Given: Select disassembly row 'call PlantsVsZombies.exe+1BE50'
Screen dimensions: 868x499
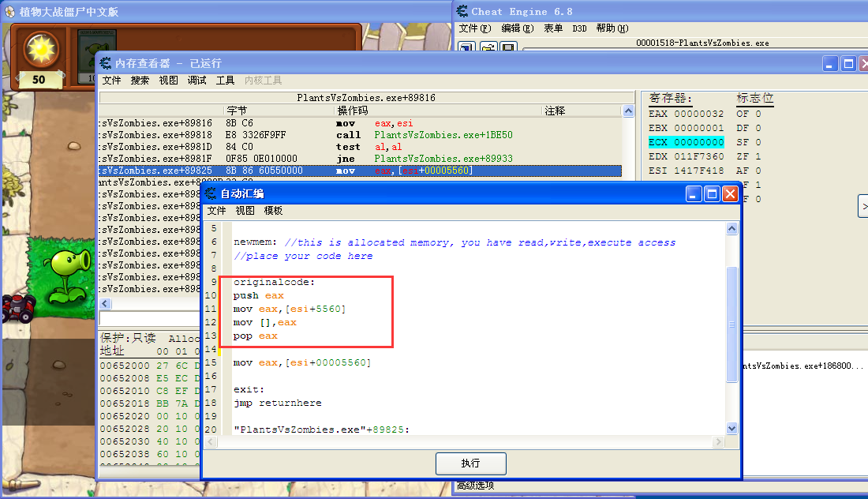Looking at the screenshot, I should click(x=360, y=135).
